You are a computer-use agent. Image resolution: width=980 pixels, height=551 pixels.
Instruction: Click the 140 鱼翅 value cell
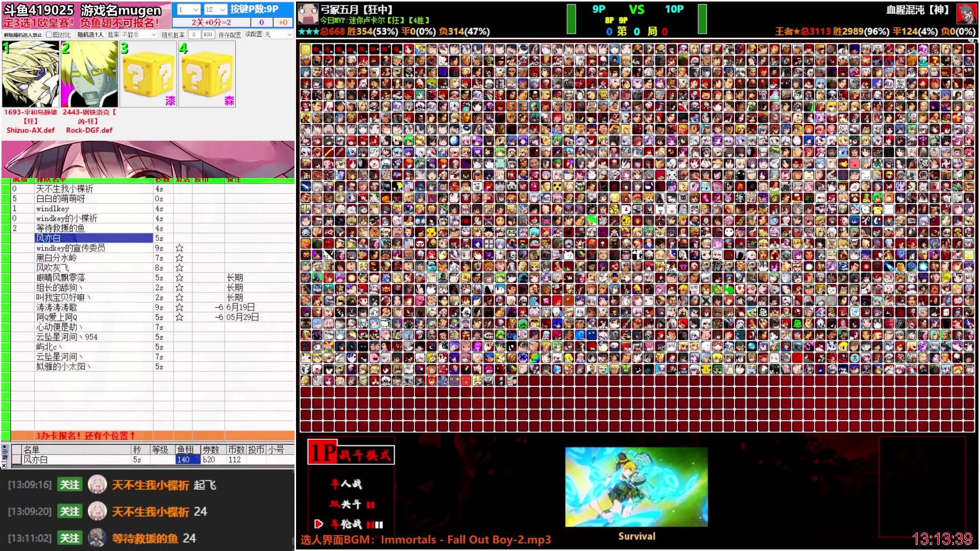188,460
